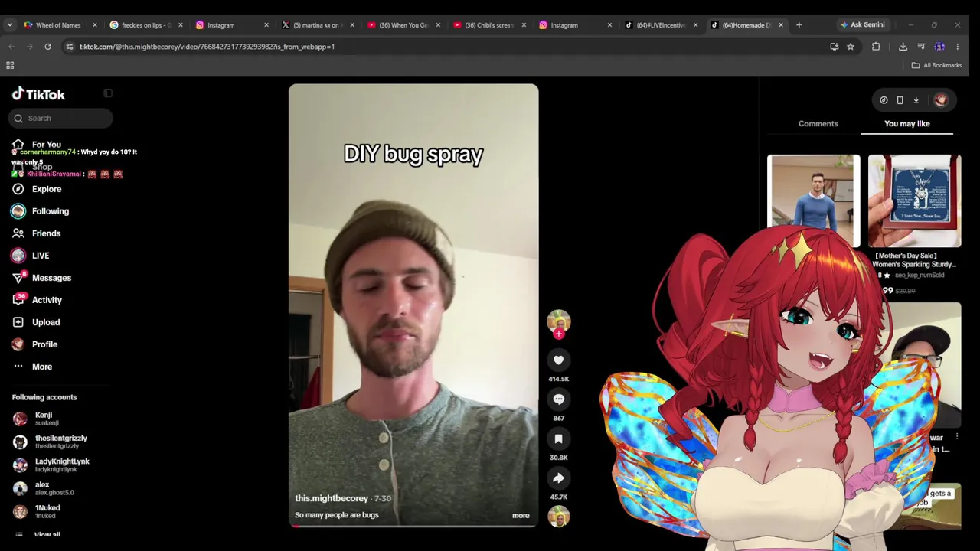This screenshot has height=551, width=980.
Task: Select the You may like tab
Action: point(906,123)
